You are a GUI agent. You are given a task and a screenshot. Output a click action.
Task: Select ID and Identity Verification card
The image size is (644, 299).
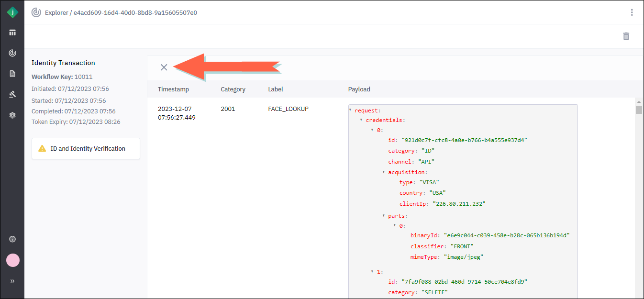(x=86, y=149)
